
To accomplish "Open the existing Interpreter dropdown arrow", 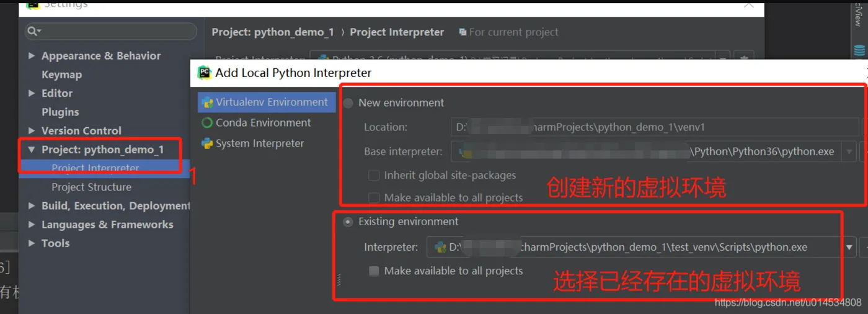I will (849, 247).
